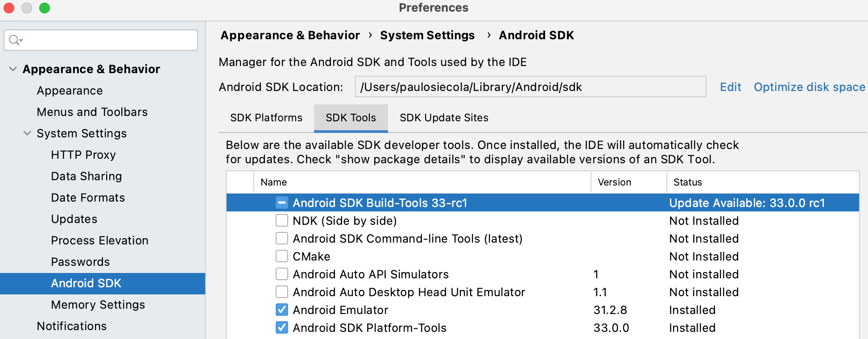Select Memory Settings in the sidebar
868x339 pixels.
[98, 305]
